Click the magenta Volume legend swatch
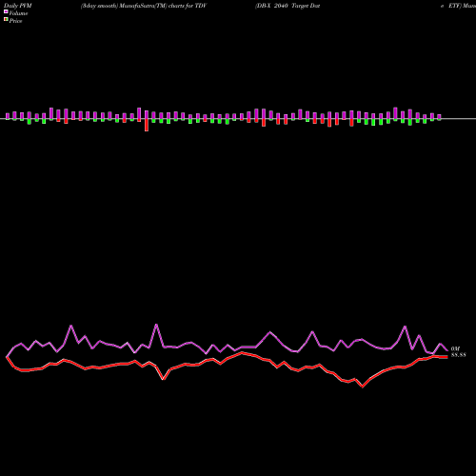The width and height of the screenshot is (476, 476). pos(6,11)
